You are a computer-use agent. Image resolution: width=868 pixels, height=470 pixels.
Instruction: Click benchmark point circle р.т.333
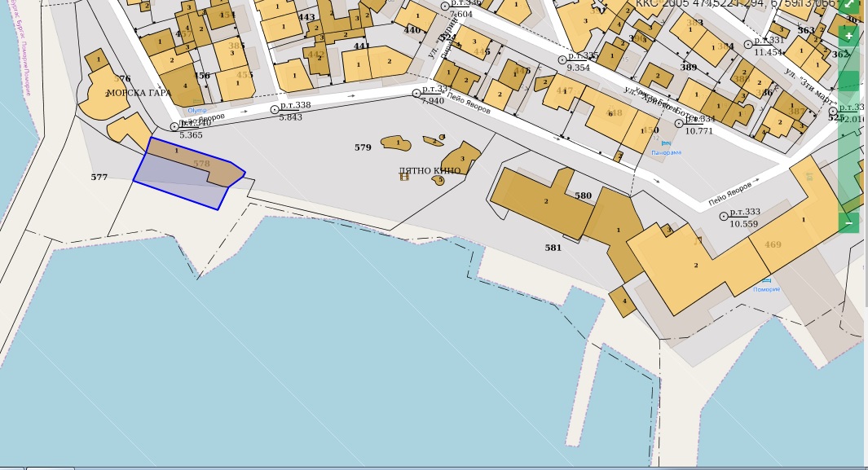[724, 216]
